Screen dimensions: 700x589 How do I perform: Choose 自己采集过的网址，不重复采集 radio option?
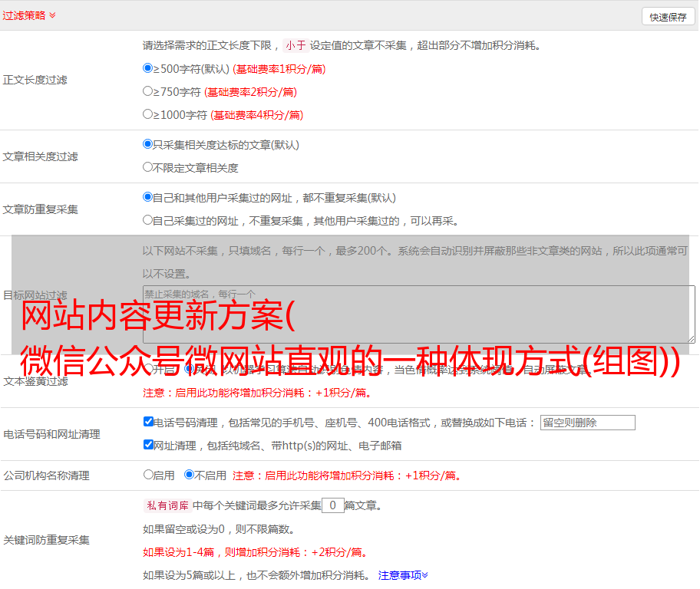(x=148, y=220)
